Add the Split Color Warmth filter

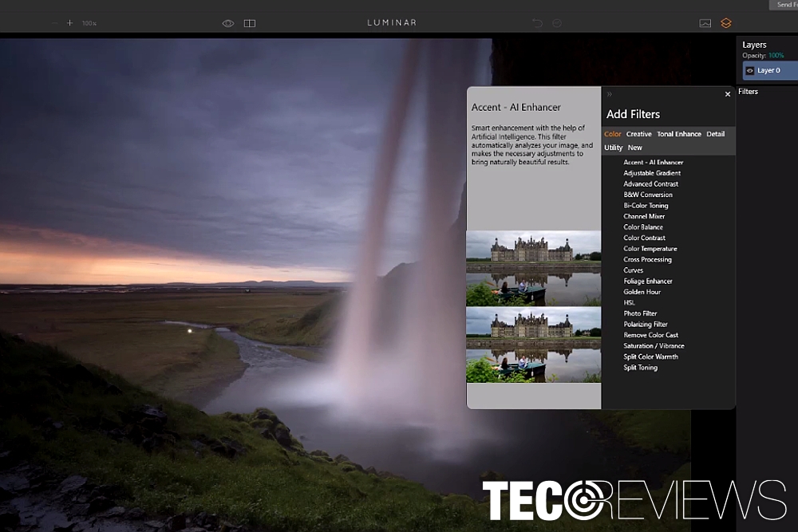tap(651, 357)
